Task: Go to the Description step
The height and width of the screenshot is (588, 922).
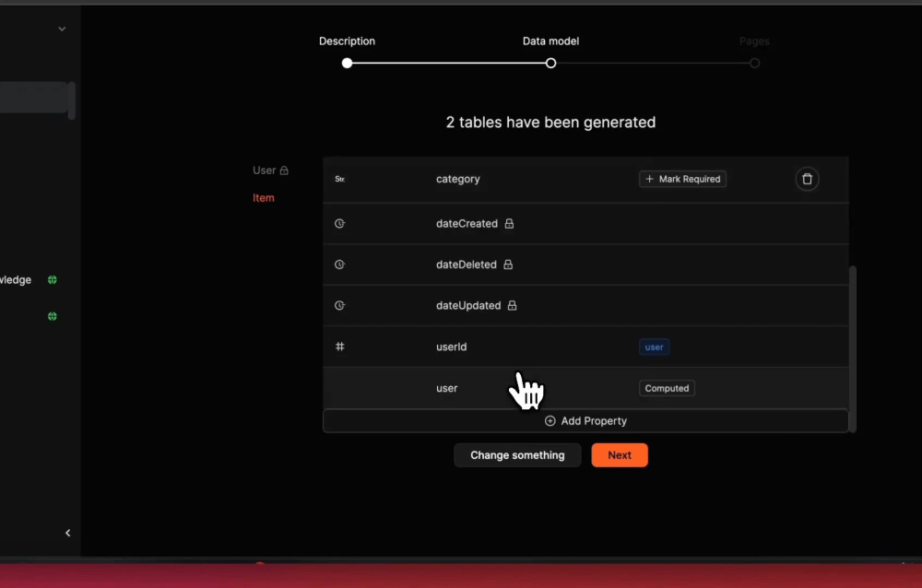Action: pos(347,41)
